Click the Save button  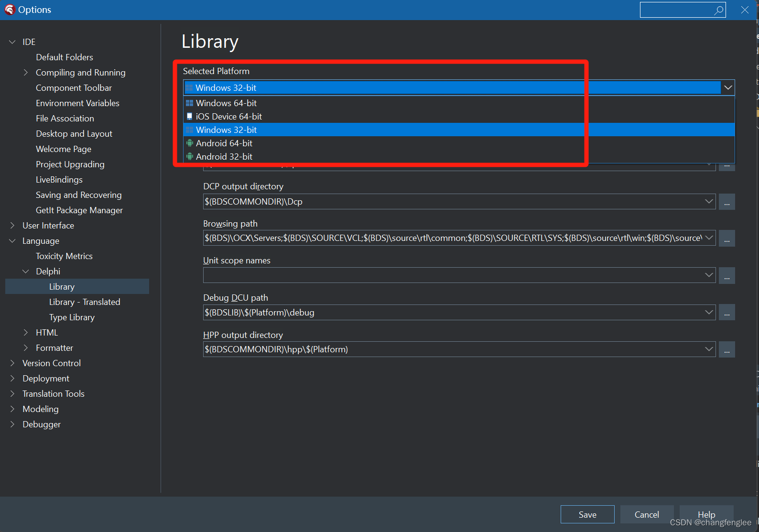(587, 514)
